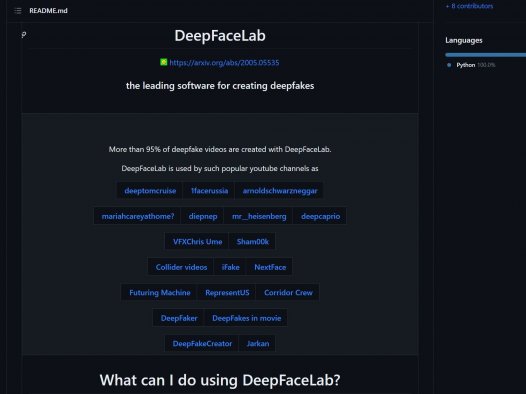Open the deepcaprio channel link
The height and width of the screenshot is (394, 526).
click(x=320, y=216)
